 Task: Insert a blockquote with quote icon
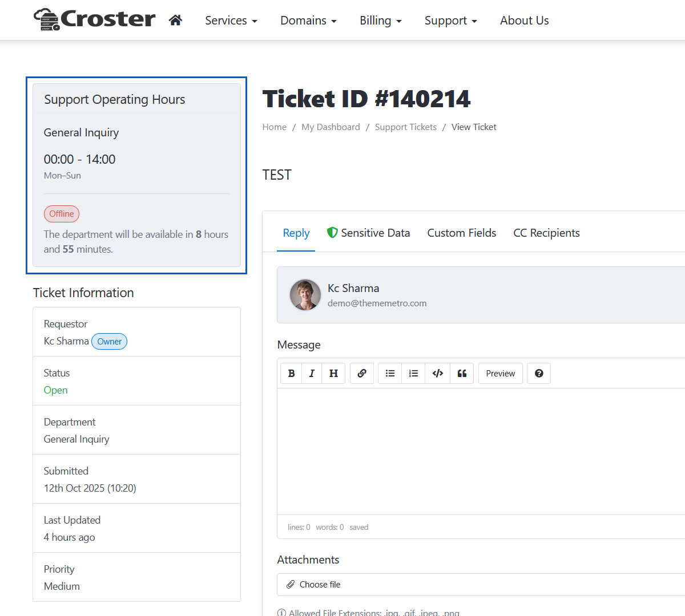[x=462, y=374]
